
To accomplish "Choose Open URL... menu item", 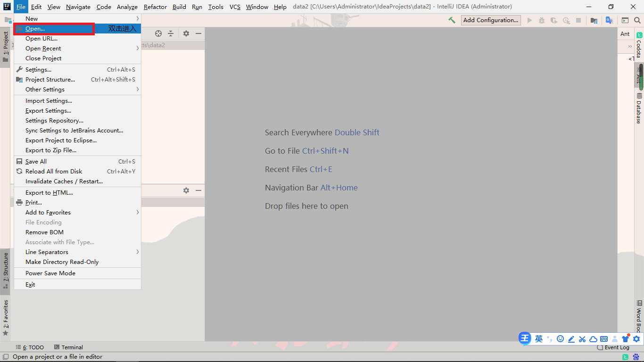I will click(77, 39).
